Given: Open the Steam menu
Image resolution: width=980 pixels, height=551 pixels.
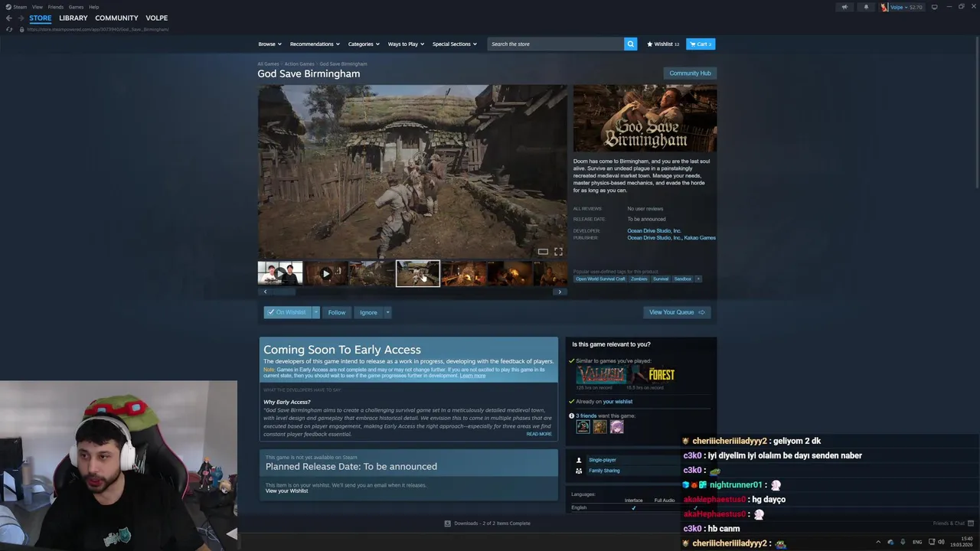Looking at the screenshot, I should pos(17,7).
